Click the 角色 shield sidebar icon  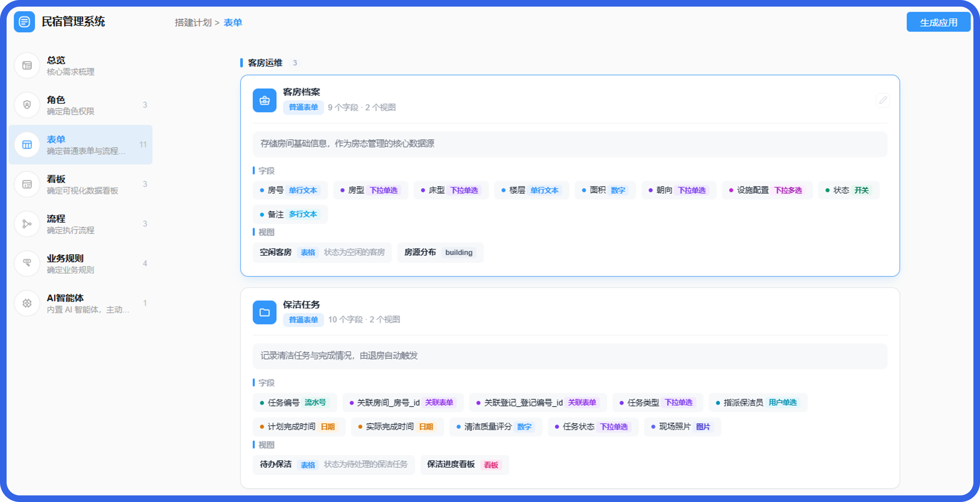click(27, 105)
